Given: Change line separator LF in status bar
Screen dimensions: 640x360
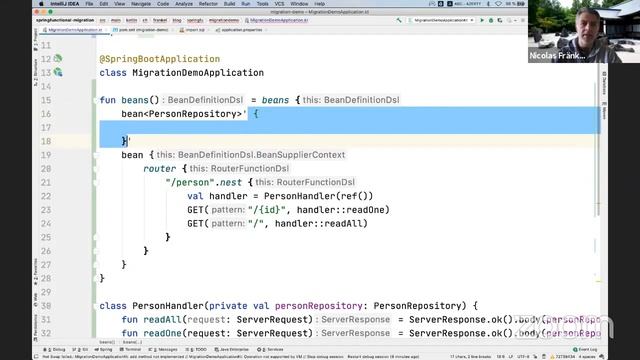Looking at the screenshot, I should point(511,357).
